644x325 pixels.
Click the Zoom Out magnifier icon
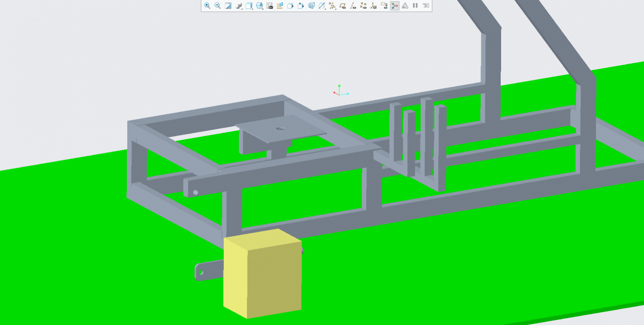(217, 6)
